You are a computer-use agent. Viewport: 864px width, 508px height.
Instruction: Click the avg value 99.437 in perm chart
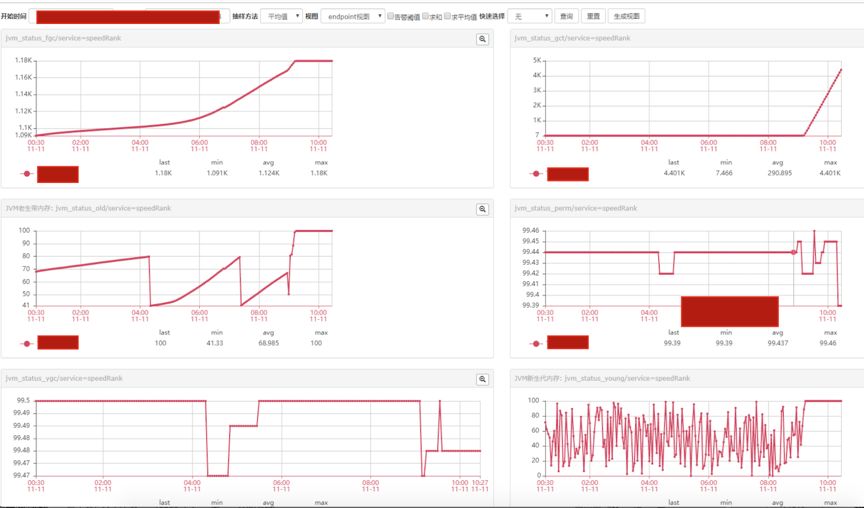point(777,343)
